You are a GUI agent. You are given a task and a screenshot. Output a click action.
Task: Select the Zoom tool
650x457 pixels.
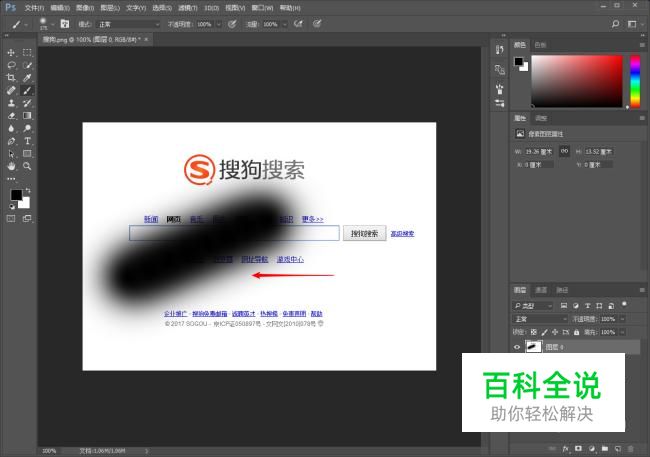[x=27, y=166]
